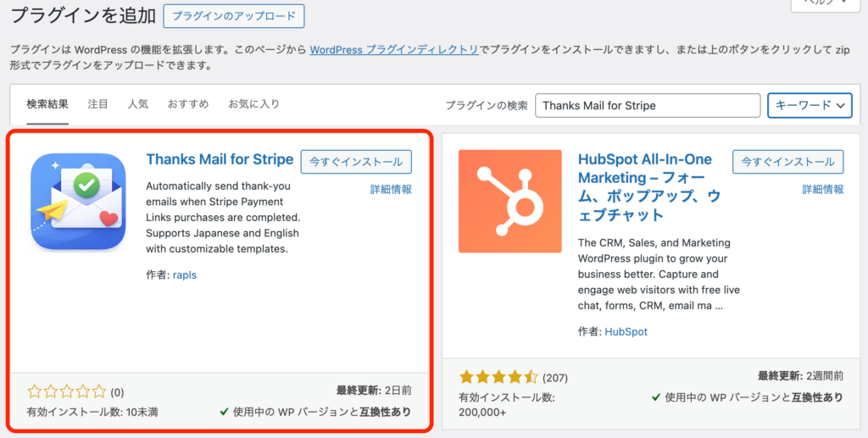
Task: Click the Thanks Mail for Stripe plugin description
Action: coord(224,218)
